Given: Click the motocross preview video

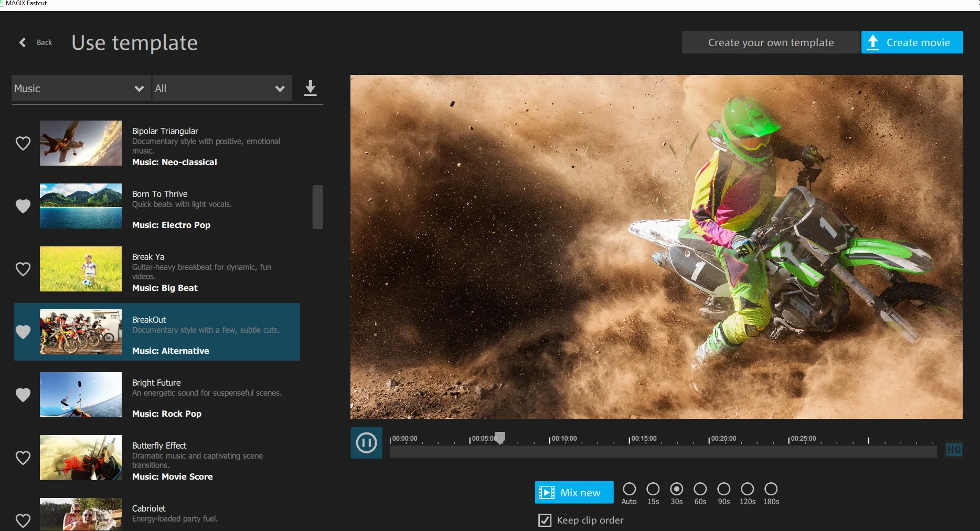Looking at the screenshot, I should coord(656,246).
